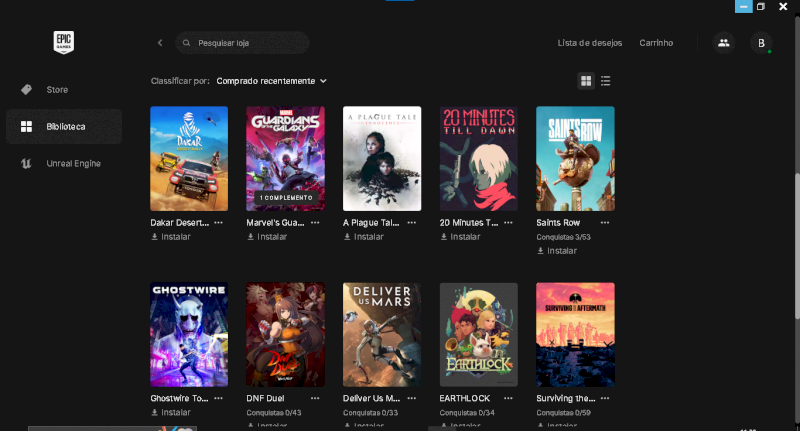Open EARTHLOCK cover thumbnail
The image size is (800, 431).
click(x=479, y=335)
